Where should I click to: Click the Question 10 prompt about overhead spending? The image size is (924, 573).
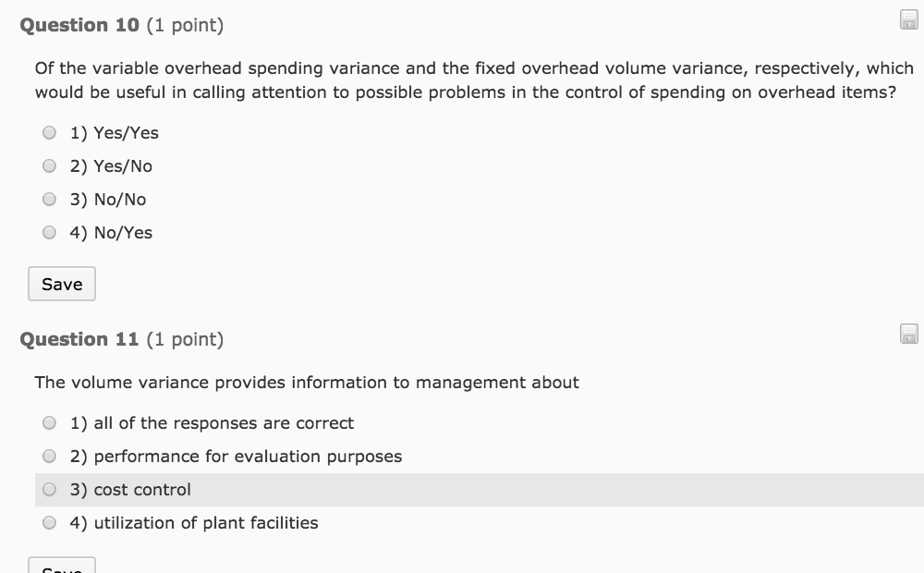click(462, 79)
